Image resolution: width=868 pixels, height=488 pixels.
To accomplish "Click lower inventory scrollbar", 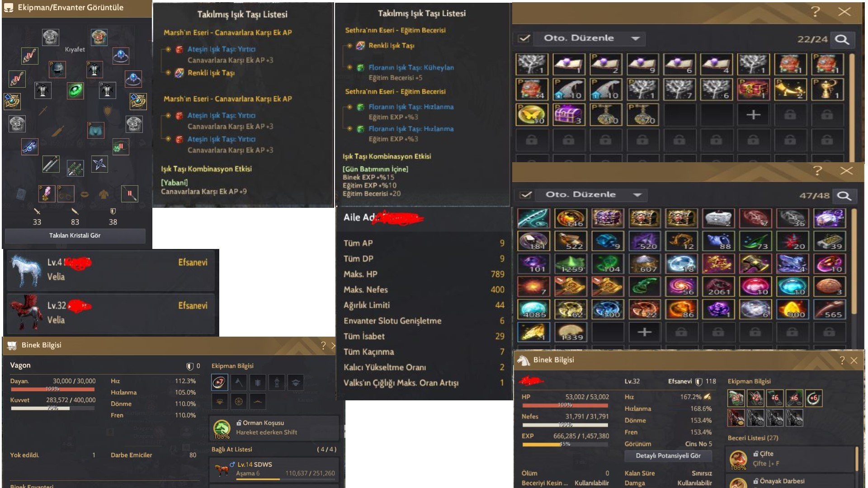I will pos(854,262).
